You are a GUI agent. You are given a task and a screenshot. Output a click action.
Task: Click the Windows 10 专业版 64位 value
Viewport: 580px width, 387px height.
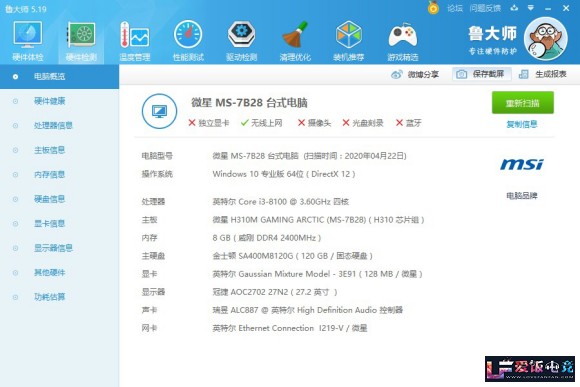click(284, 174)
